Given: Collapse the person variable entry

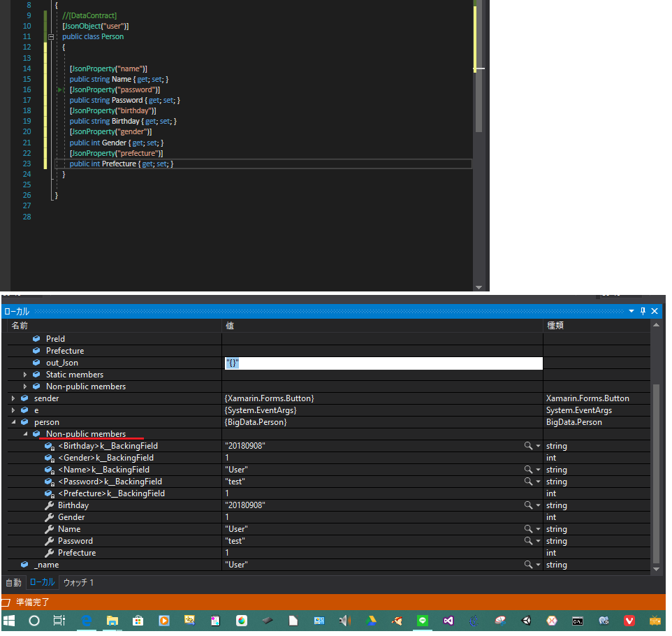Looking at the screenshot, I should pos(13,421).
